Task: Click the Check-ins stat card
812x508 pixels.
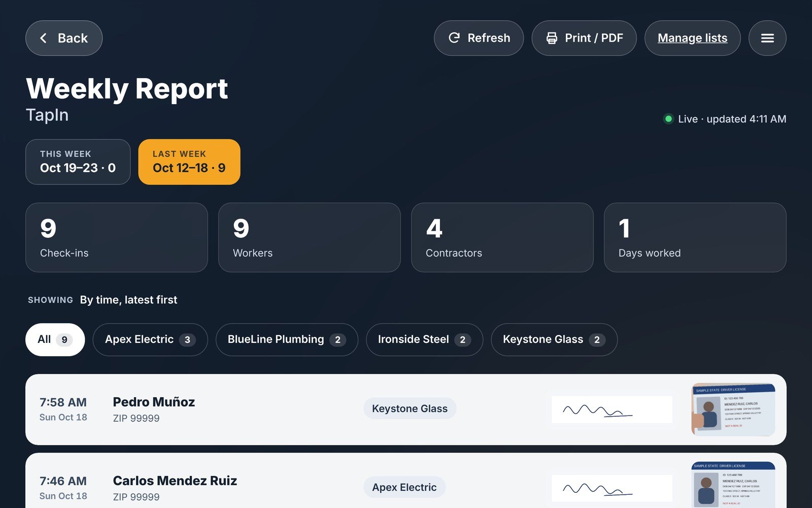Action: [x=117, y=238]
